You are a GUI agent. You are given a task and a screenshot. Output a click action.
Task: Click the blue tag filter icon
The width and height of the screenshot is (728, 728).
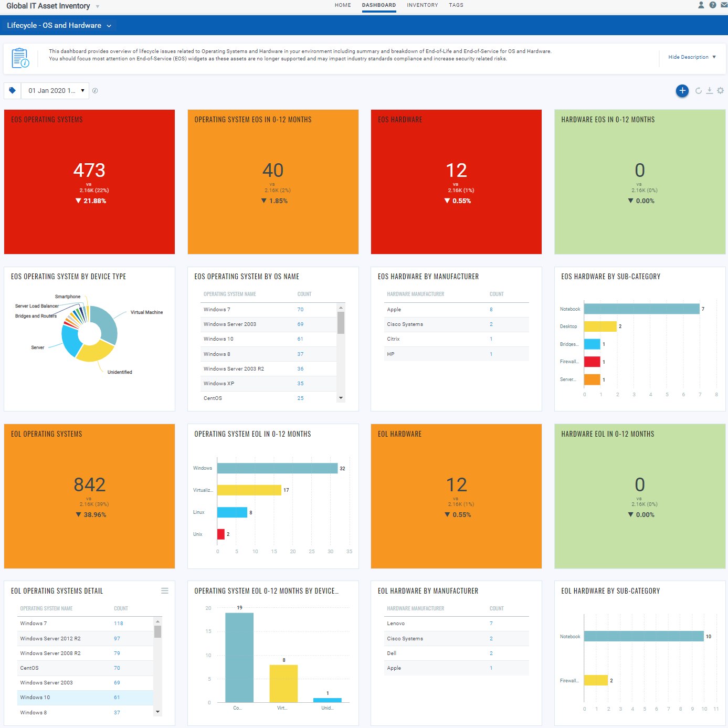(12, 90)
